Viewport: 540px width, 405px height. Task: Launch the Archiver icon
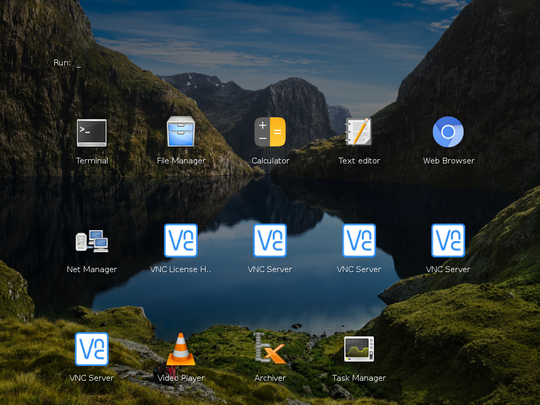[270, 348]
